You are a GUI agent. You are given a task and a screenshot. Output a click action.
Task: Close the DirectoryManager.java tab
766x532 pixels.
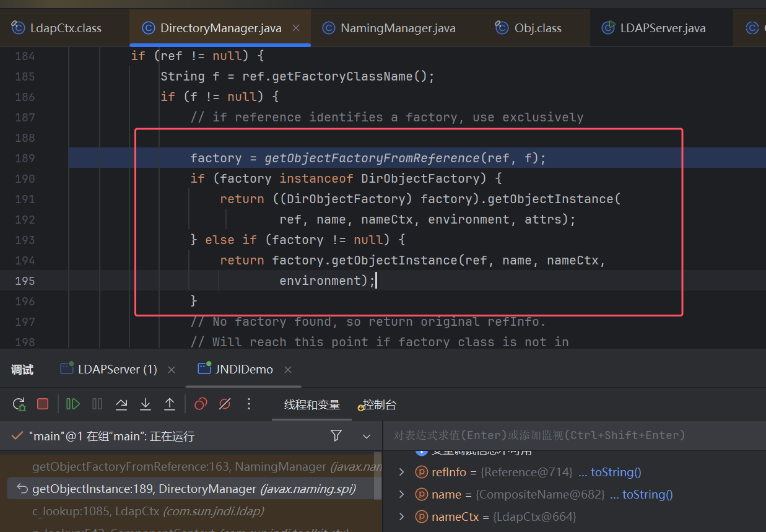point(296,28)
